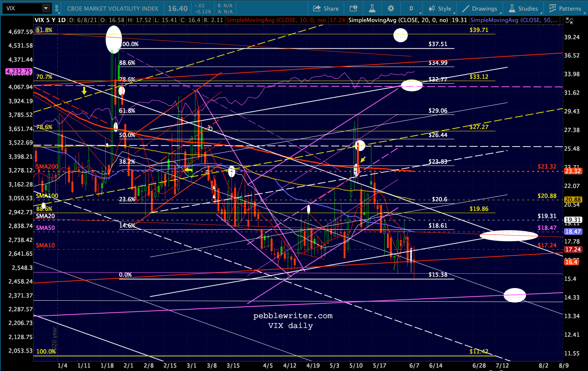Open chart settings gear icon

pyautogui.click(x=391, y=8)
